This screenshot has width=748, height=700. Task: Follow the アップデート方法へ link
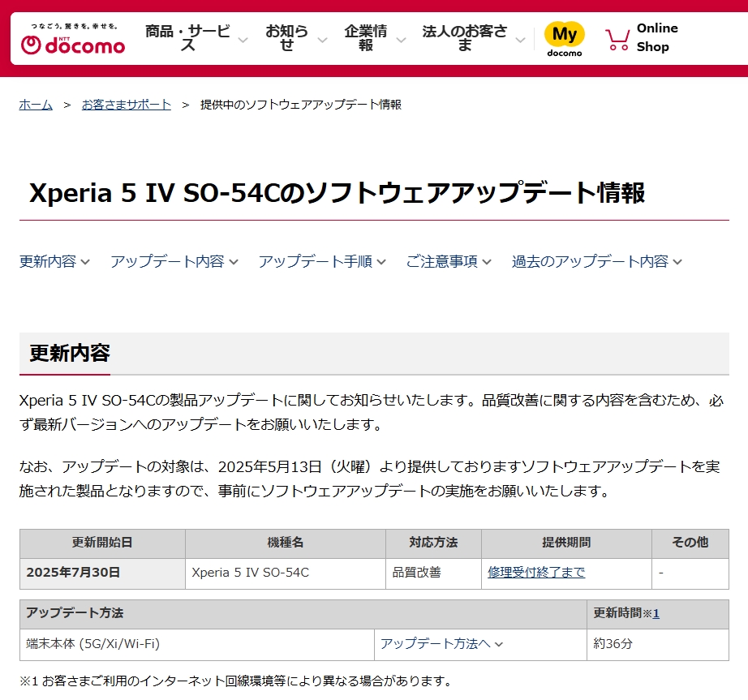[436, 644]
